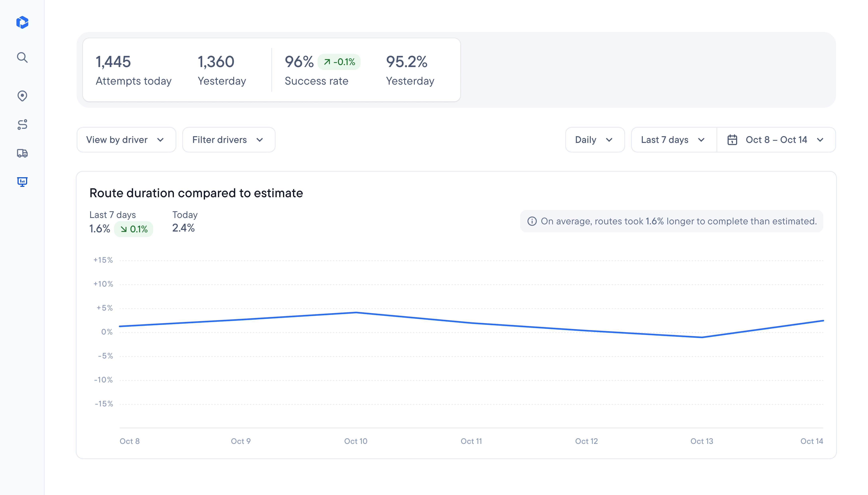This screenshot has width=868, height=495.
Task: Open the map pin locations icon
Action: coord(22,96)
